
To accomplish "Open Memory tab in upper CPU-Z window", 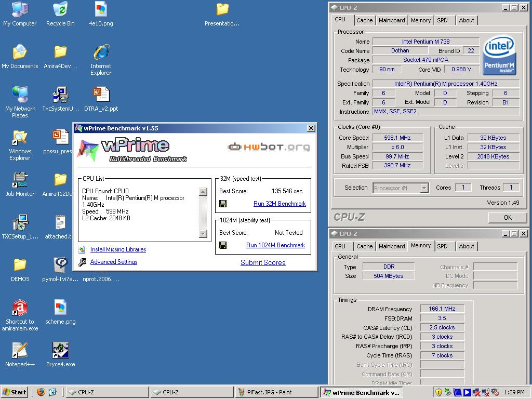I will pos(421,20).
